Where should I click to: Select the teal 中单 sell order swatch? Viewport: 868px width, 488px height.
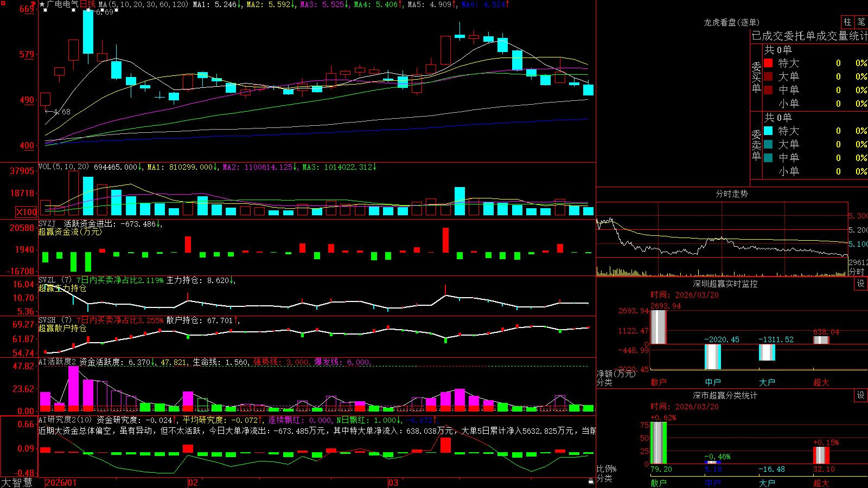point(768,158)
